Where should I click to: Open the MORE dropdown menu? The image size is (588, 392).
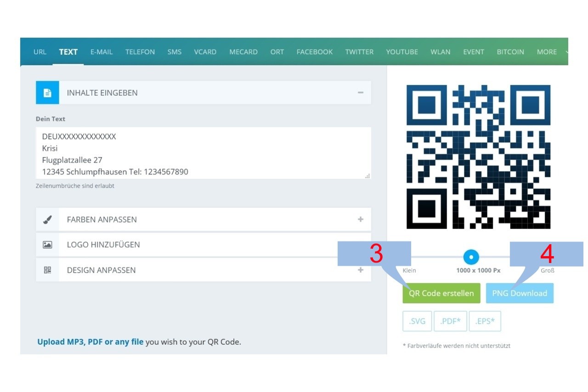tap(547, 51)
